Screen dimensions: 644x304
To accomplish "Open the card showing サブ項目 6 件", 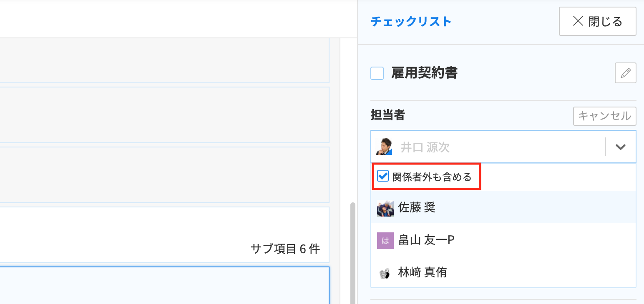I will 164,235.
